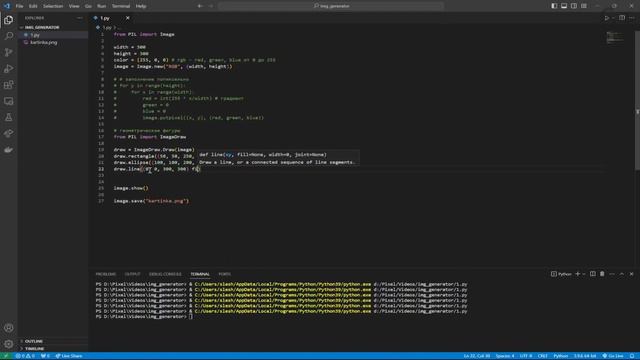Viewport: 640px width, 360px height.
Task: Open the Run and Debug view
Action: point(9,69)
